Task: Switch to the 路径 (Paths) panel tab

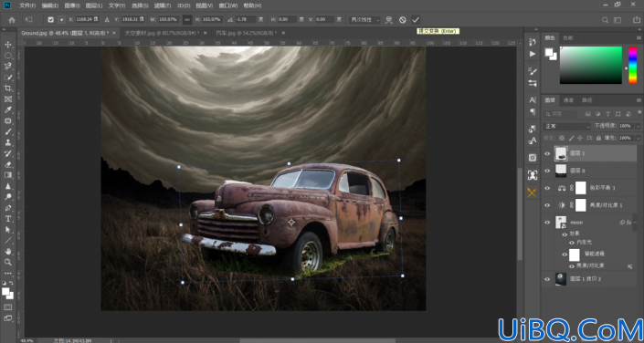Action: [x=587, y=100]
